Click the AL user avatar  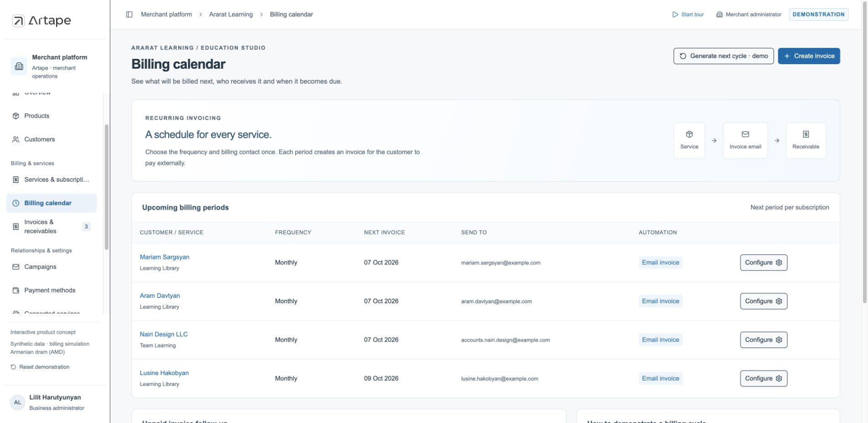point(17,403)
